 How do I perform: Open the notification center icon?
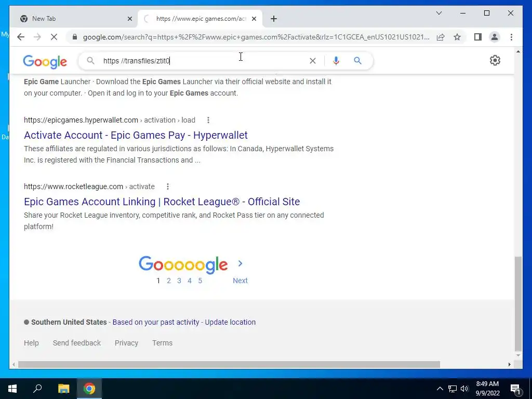pos(515,389)
